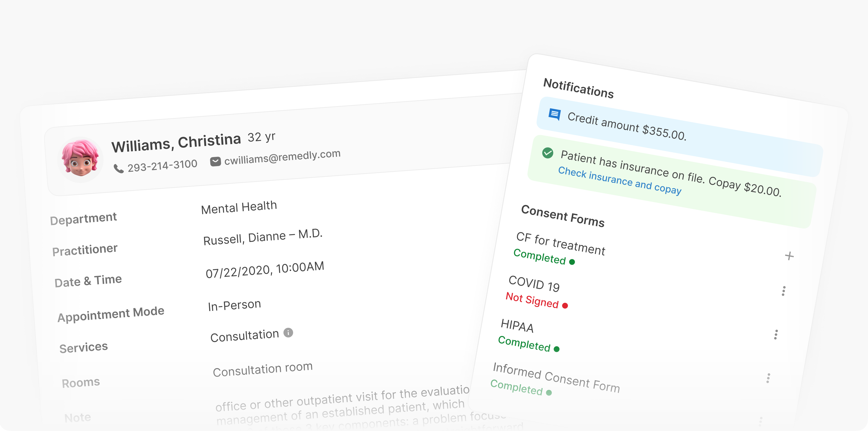Image resolution: width=868 pixels, height=431 pixels.
Task: Open the COVID 19 three-dot menu
Action: point(784,291)
